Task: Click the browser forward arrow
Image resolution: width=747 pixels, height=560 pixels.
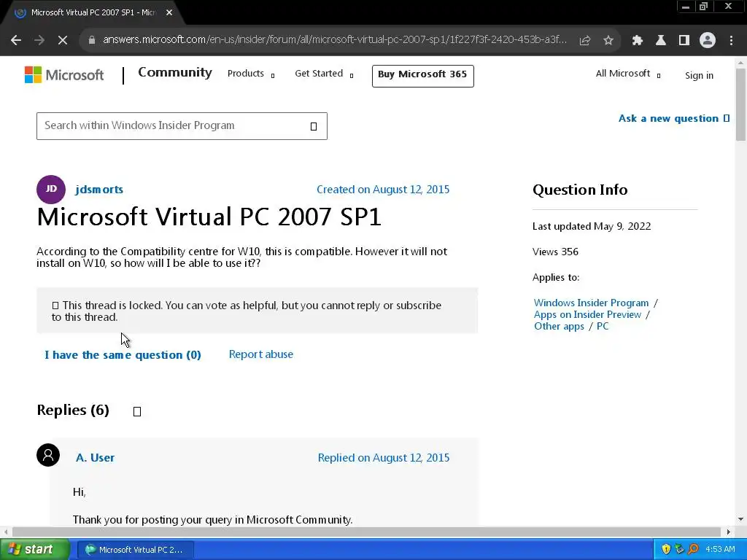Action: coord(39,41)
